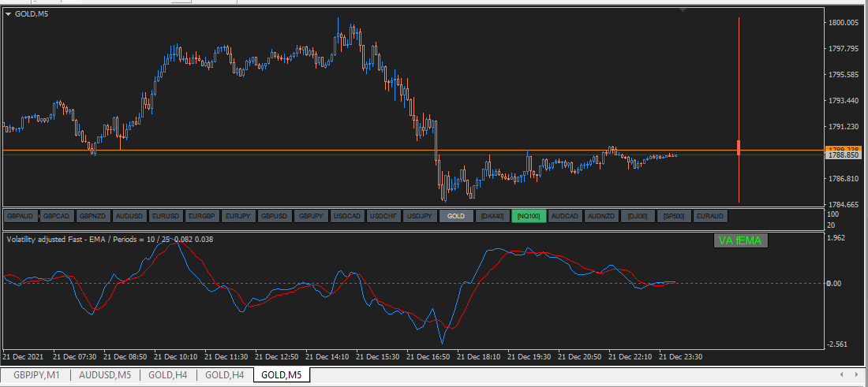Viewport: 868px width, 387px height.
Task: Choose USDJPY from symbol buttons
Action: pyautogui.click(x=420, y=216)
